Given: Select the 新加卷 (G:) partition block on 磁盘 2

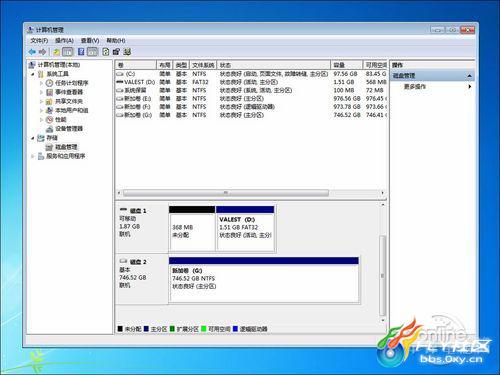Looking at the screenshot, I should pyautogui.click(x=264, y=279).
